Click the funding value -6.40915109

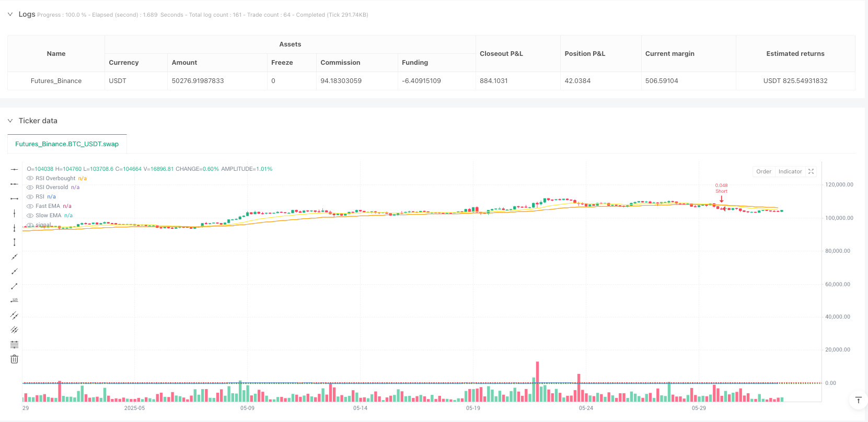(x=421, y=81)
